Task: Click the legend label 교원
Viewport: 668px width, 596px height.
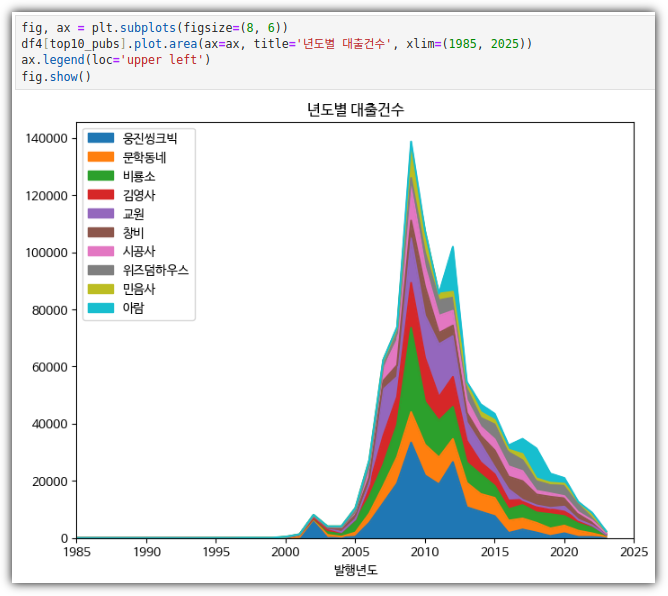Action: [x=133, y=214]
